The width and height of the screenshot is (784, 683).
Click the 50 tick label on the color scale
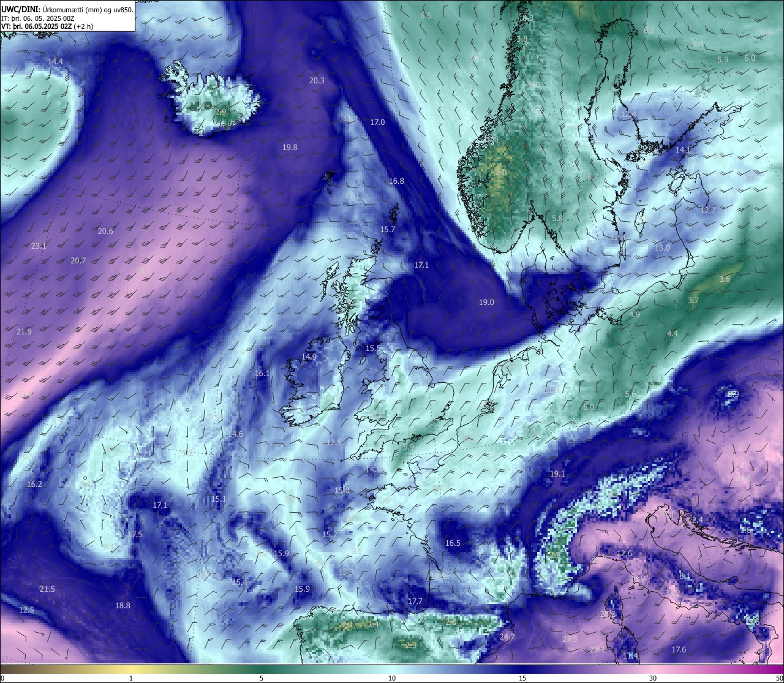point(779,678)
